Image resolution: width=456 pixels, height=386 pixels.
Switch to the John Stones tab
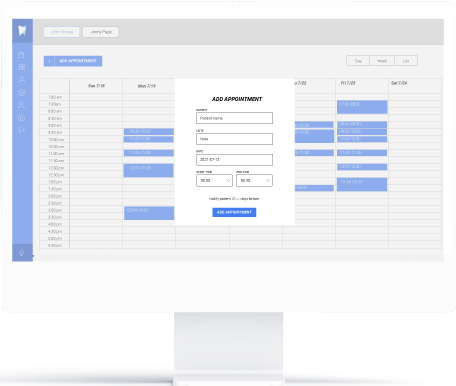point(62,32)
